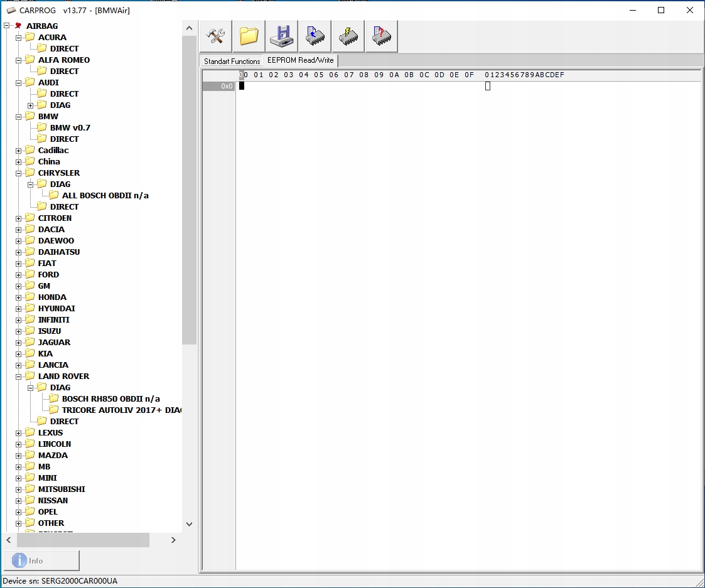Click the LEXUS folder icon

(30, 432)
